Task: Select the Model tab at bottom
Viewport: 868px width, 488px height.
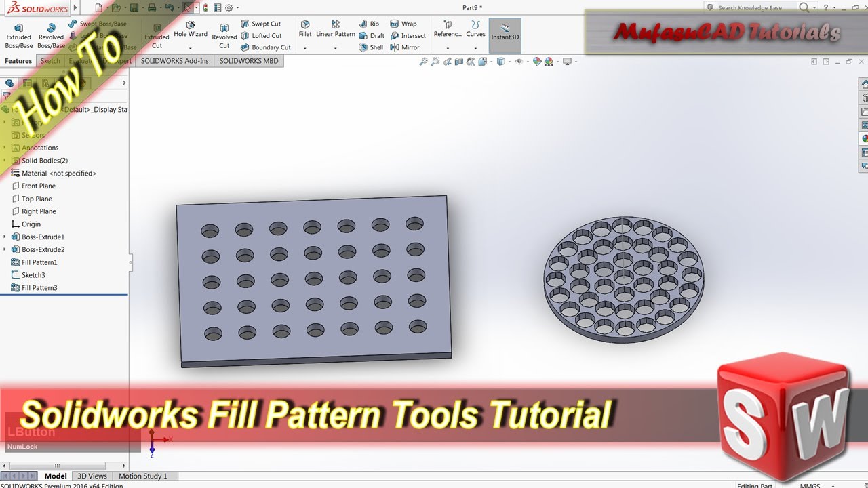Action: coord(56,476)
